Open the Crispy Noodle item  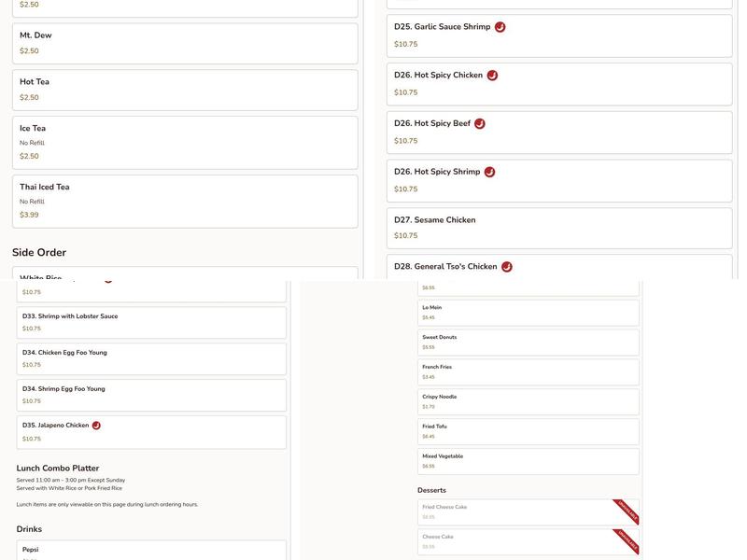click(x=528, y=401)
